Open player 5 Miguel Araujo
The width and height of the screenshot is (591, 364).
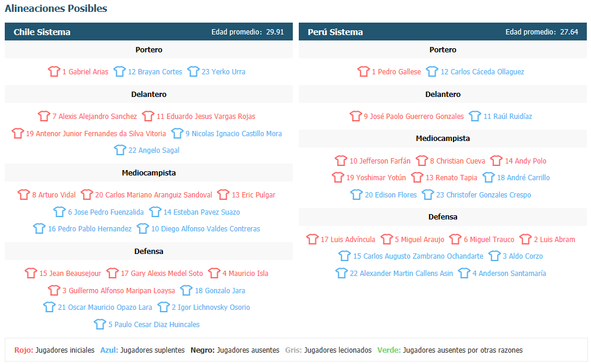[420, 239]
